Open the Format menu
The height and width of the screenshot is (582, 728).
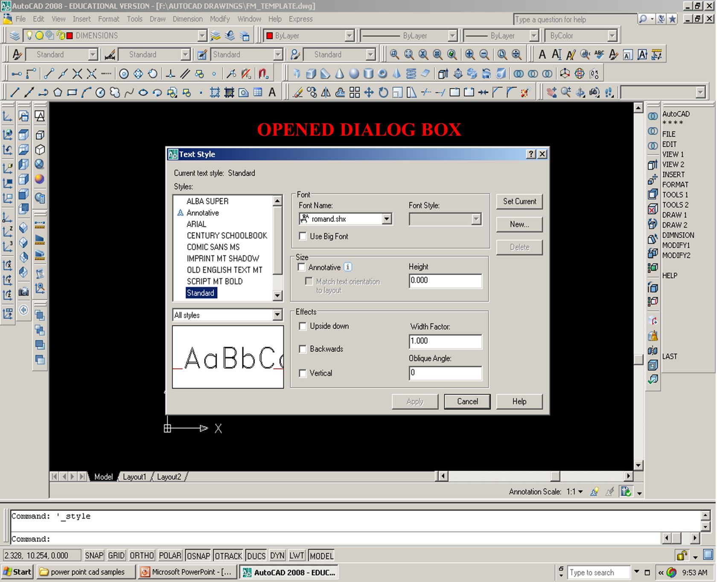109,19
